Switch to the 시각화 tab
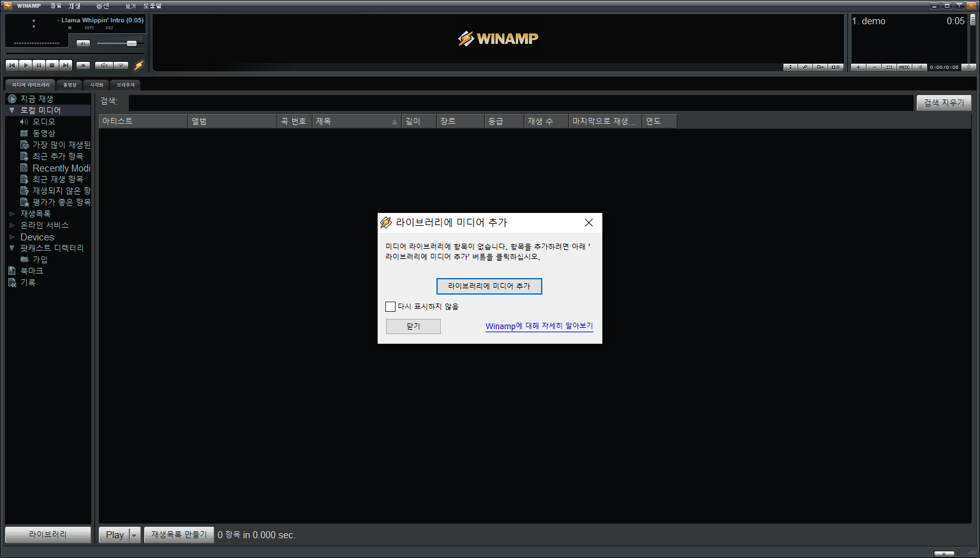The image size is (980, 558). (96, 85)
